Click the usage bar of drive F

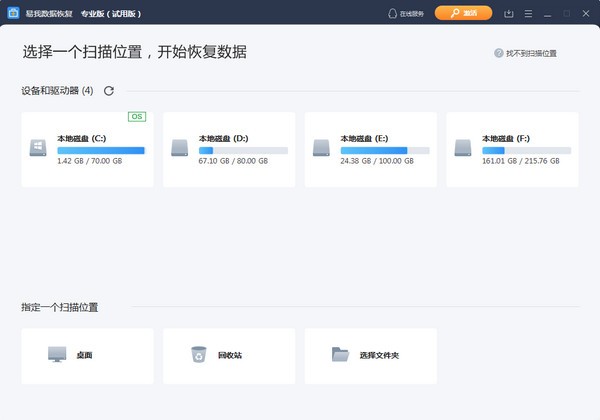pos(525,150)
